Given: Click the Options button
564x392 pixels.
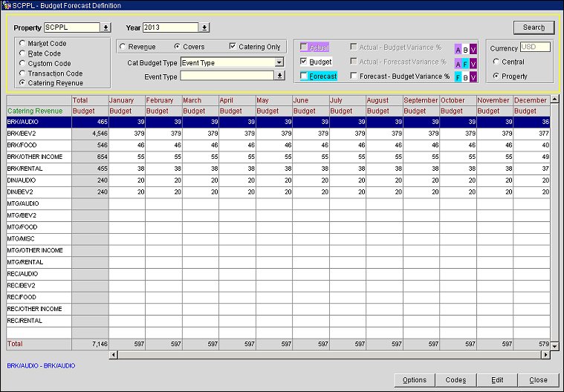Looking at the screenshot, I should 415,380.
